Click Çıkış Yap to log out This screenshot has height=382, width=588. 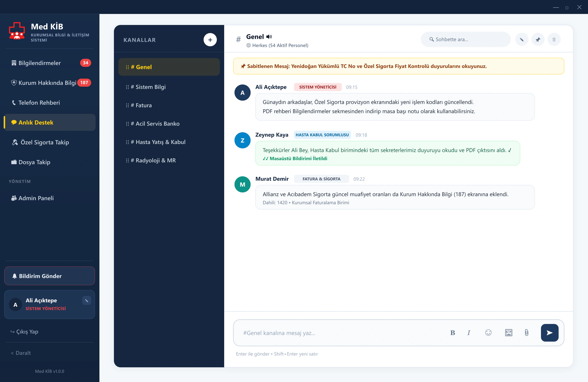(24, 332)
